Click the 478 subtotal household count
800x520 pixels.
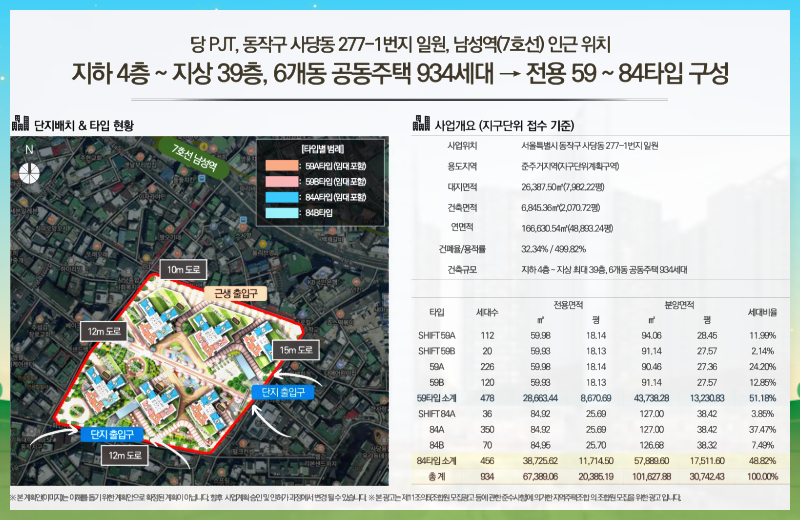pos(487,398)
